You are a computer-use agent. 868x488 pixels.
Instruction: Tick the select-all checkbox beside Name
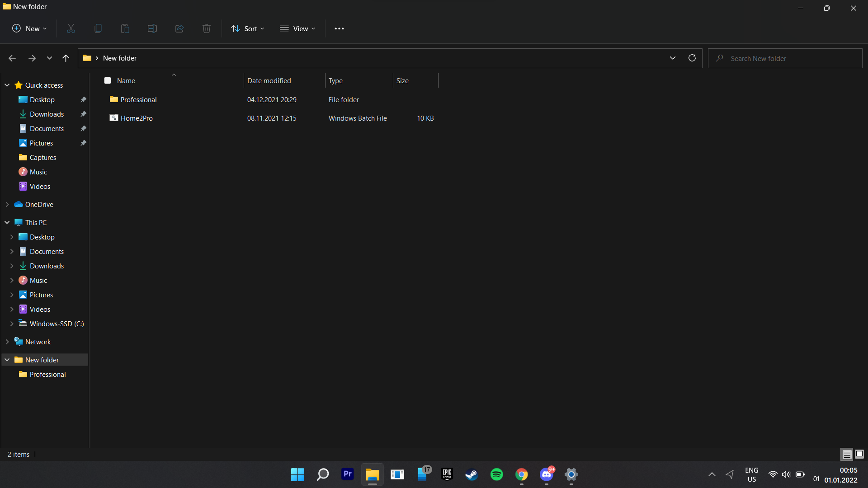click(x=108, y=80)
